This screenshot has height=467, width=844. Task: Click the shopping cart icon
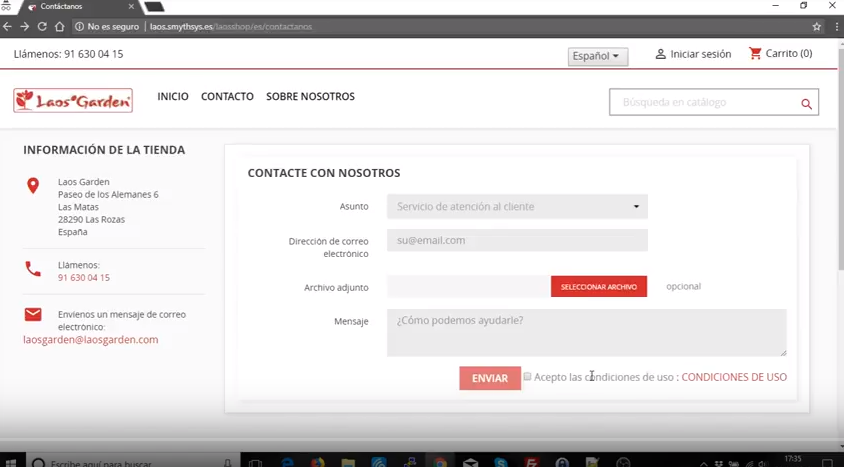(x=755, y=54)
